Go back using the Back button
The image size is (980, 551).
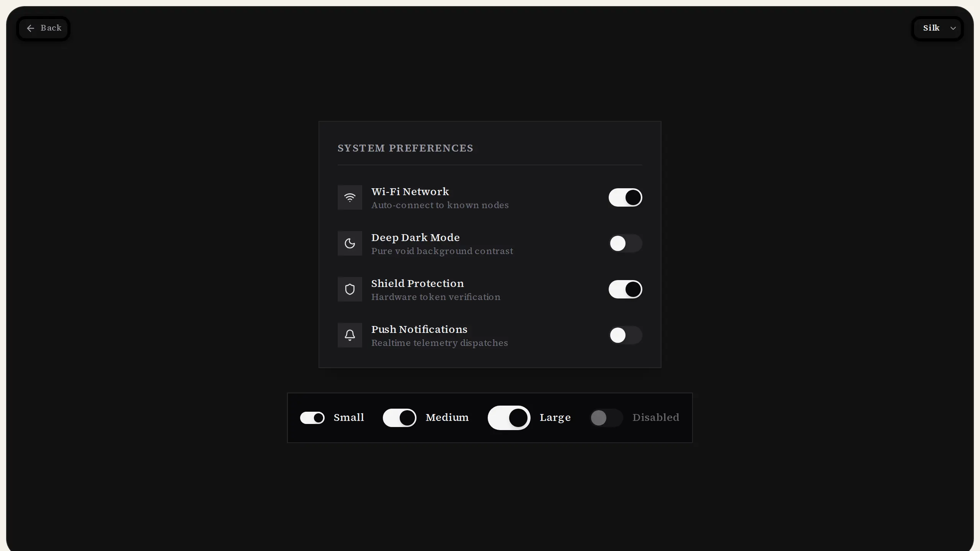pyautogui.click(x=43, y=28)
